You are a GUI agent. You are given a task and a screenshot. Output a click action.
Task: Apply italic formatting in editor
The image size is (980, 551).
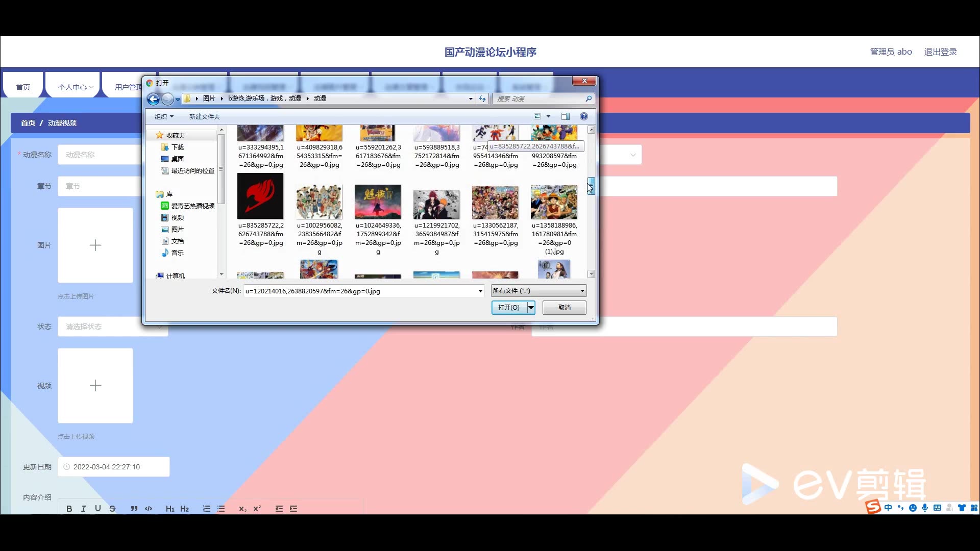(84, 509)
